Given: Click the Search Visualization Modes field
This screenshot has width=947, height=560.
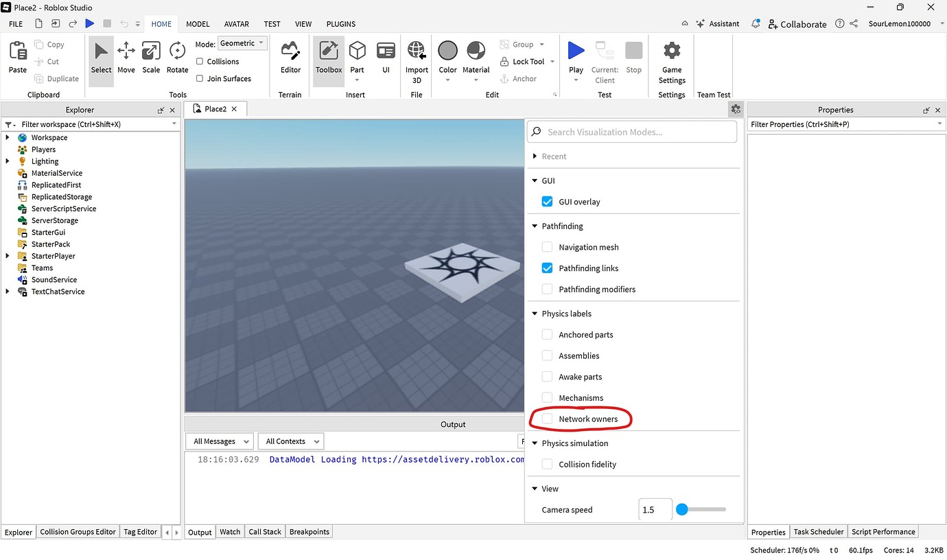Looking at the screenshot, I should 631,131.
